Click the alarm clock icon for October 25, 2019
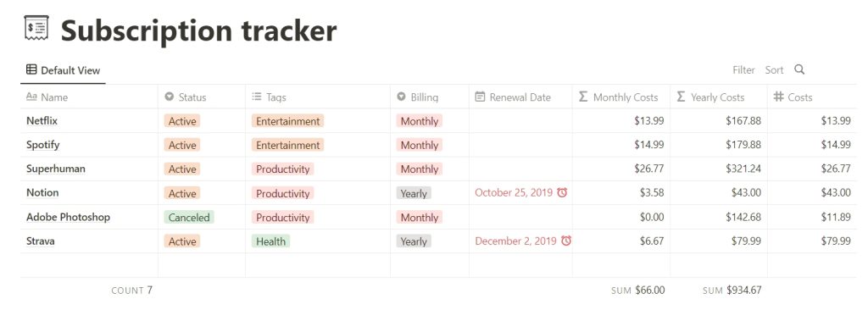868x310 pixels. point(562,192)
